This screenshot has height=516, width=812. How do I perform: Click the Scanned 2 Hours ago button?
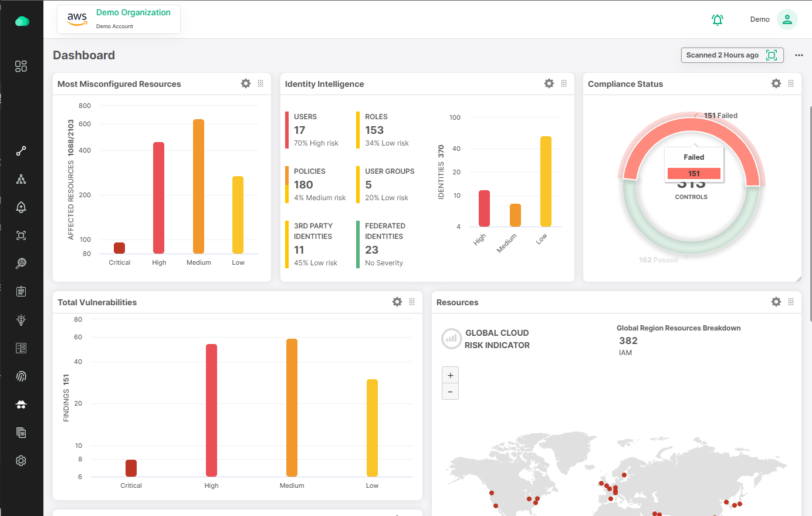click(x=731, y=55)
